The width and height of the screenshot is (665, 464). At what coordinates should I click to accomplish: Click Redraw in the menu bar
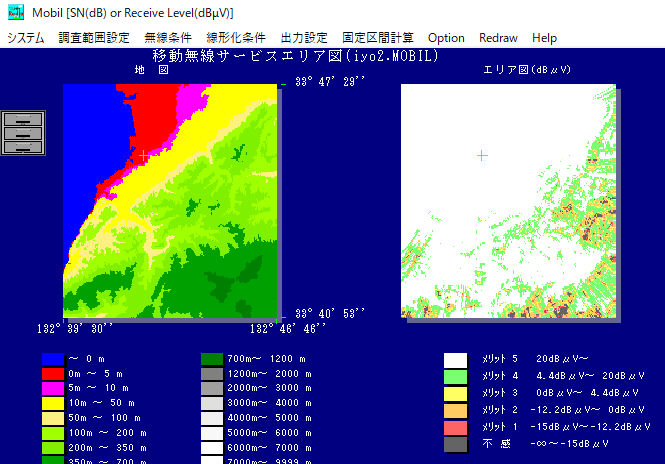coord(498,38)
